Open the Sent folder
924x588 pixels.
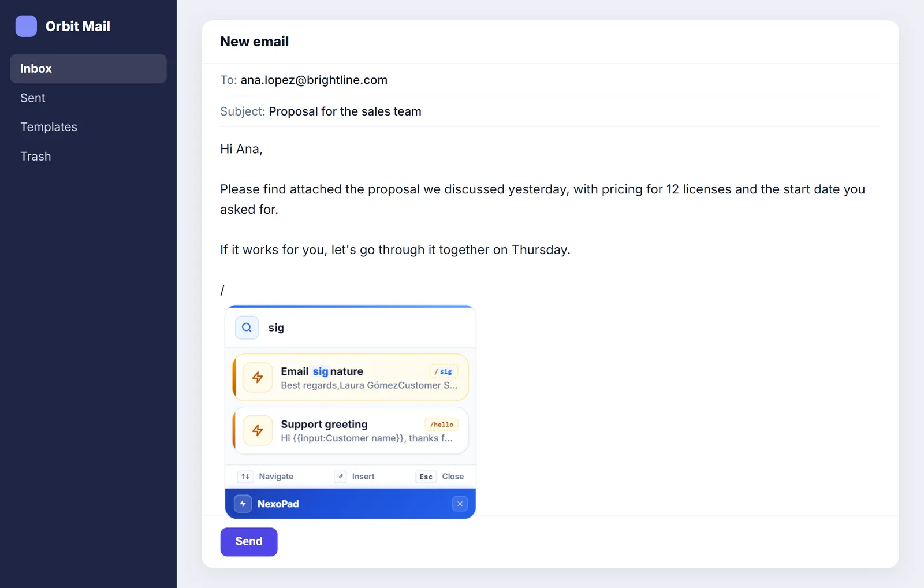tap(88, 98)
